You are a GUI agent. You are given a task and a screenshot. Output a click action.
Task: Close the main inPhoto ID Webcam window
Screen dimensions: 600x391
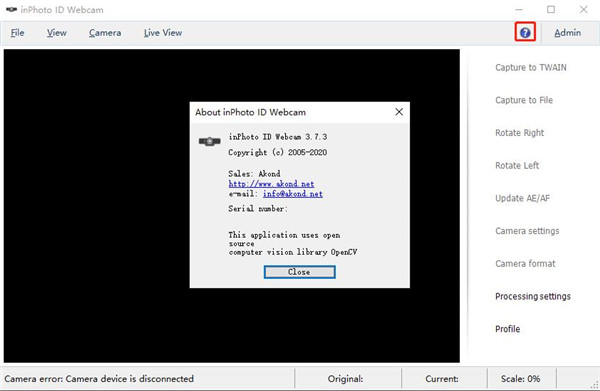coord(583,10)
